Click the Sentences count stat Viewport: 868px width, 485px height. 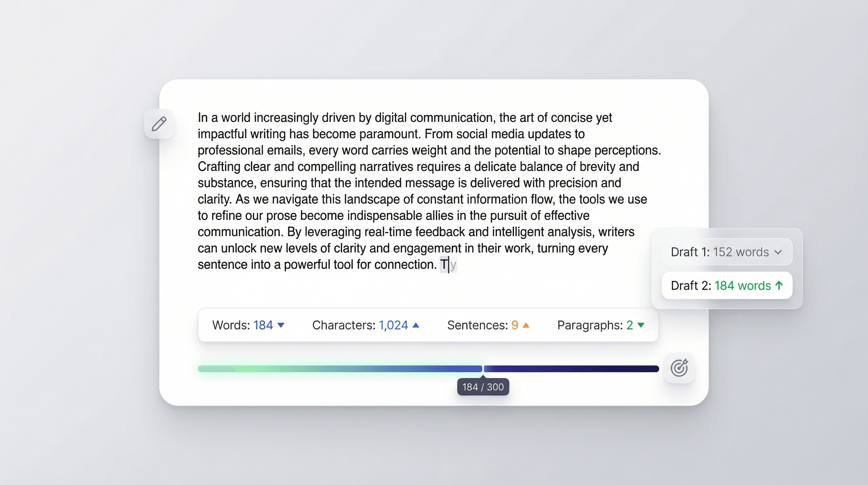482,325
